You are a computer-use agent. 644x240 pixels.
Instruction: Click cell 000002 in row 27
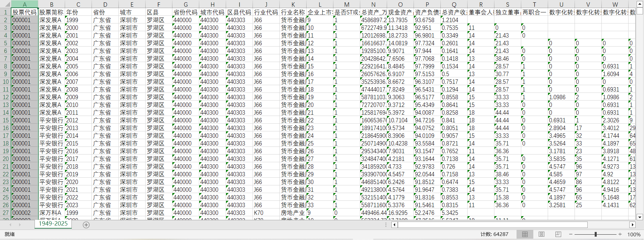24,213
